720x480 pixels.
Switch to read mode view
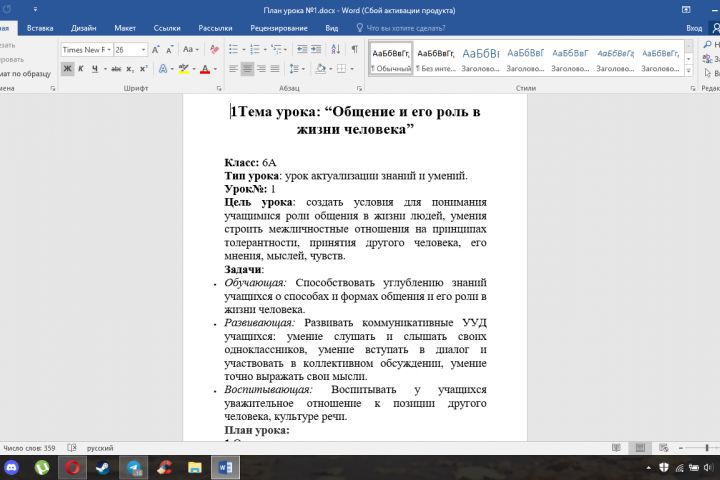616,448
